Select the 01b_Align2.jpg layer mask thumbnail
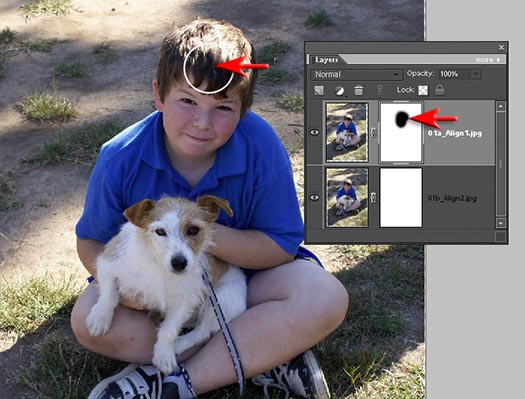Screen dimensions: 525x399 point(401,197)
